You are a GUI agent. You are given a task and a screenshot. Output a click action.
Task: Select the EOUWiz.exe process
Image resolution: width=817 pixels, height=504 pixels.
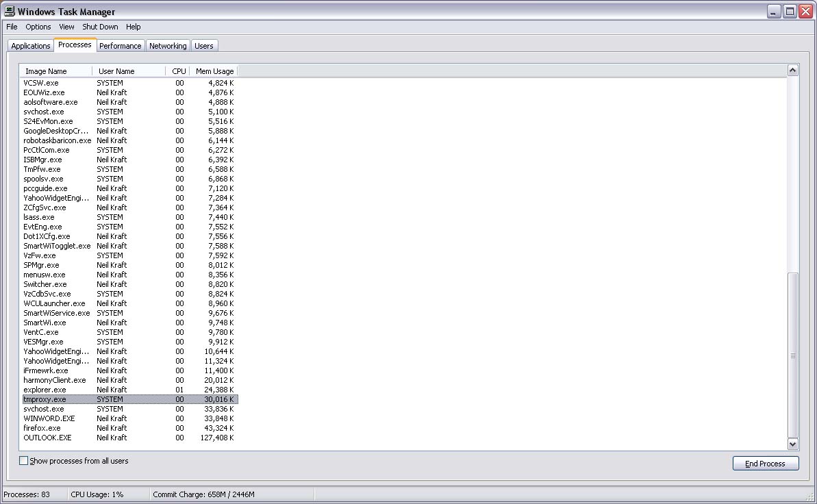click(130, 92)
